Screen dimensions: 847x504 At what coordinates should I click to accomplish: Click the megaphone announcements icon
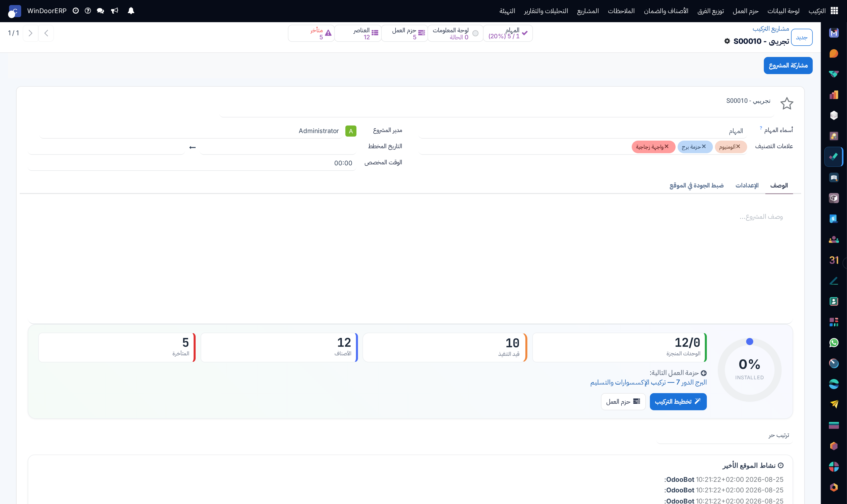pyautogui.click(x=114, y=11)
